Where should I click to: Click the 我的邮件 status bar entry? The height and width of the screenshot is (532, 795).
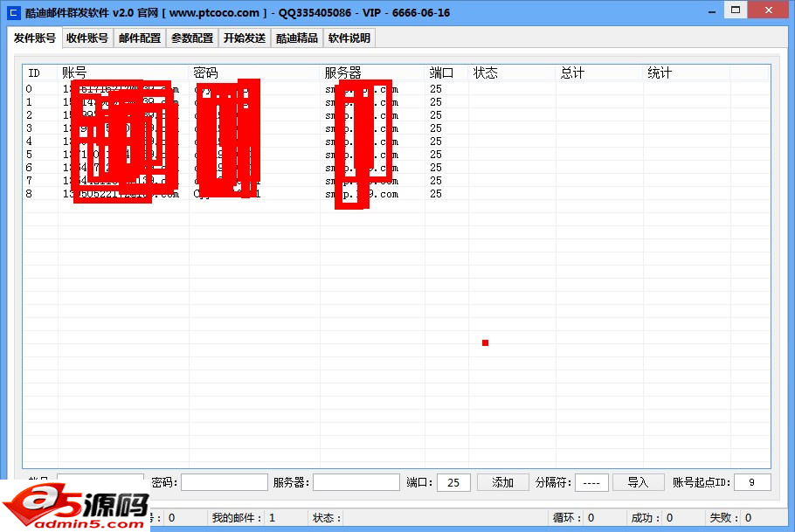pyautogui.click(x=244, y=518)
